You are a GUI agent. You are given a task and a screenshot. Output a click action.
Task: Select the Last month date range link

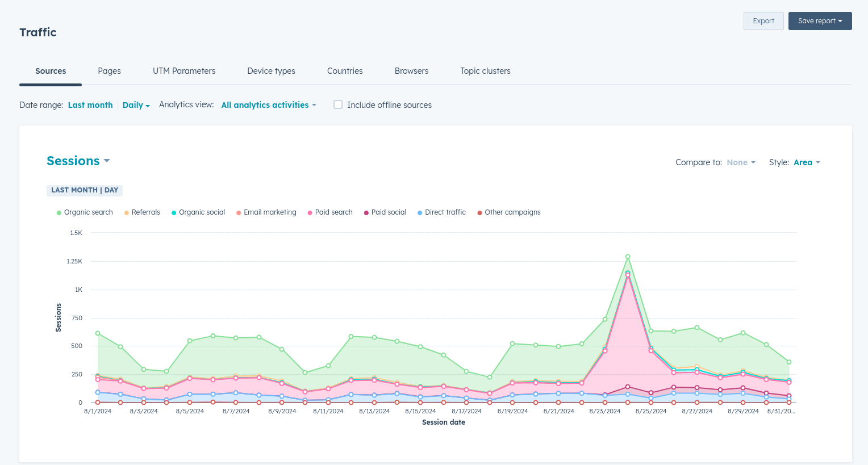(x=90, y=105)
